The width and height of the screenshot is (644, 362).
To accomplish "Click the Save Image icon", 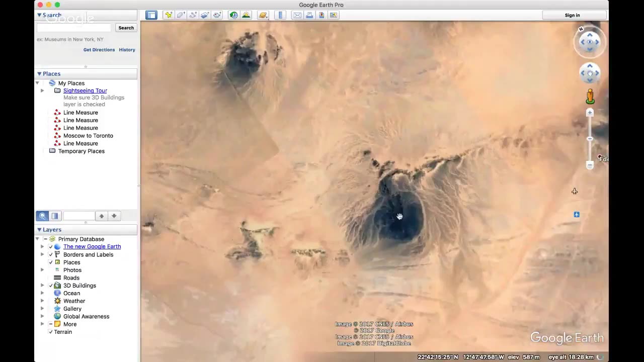I will (334, 15).
